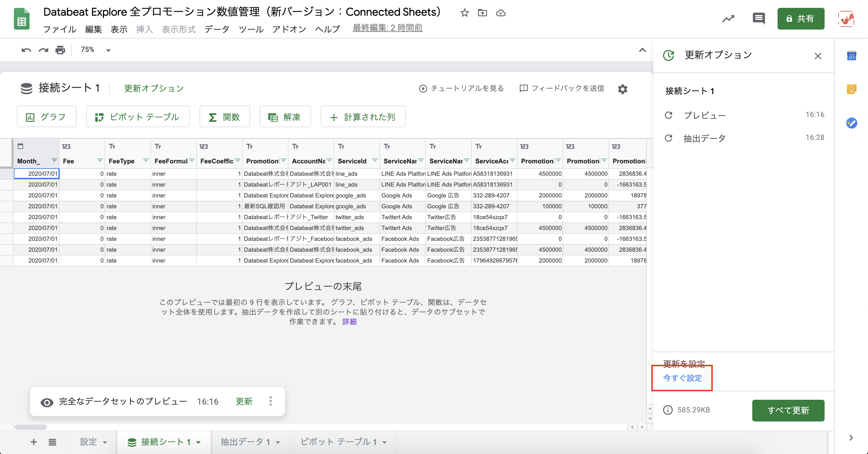Collapse the toolbar with up chevron

click(642, 50)
